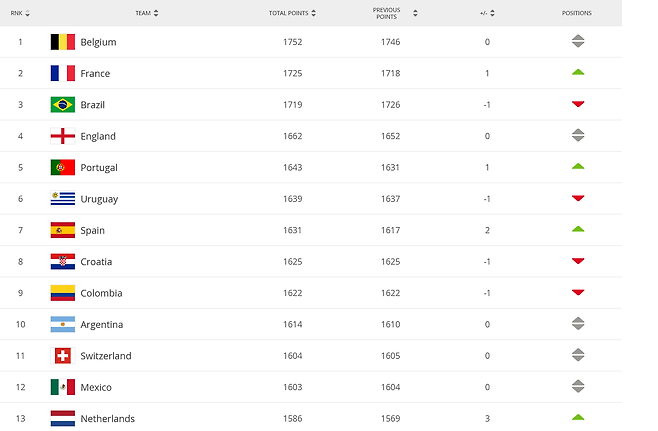Click the Croatia flag icon

point(63,261)
